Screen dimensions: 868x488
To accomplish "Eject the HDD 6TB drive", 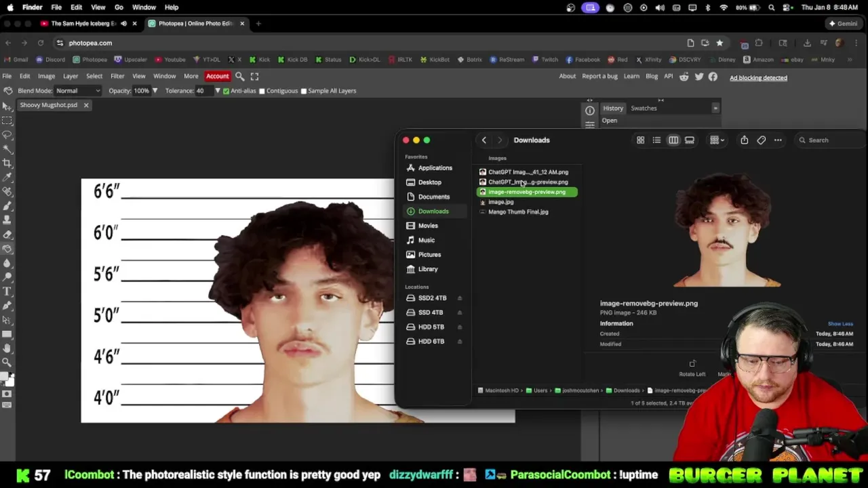I will coord(459,342).
